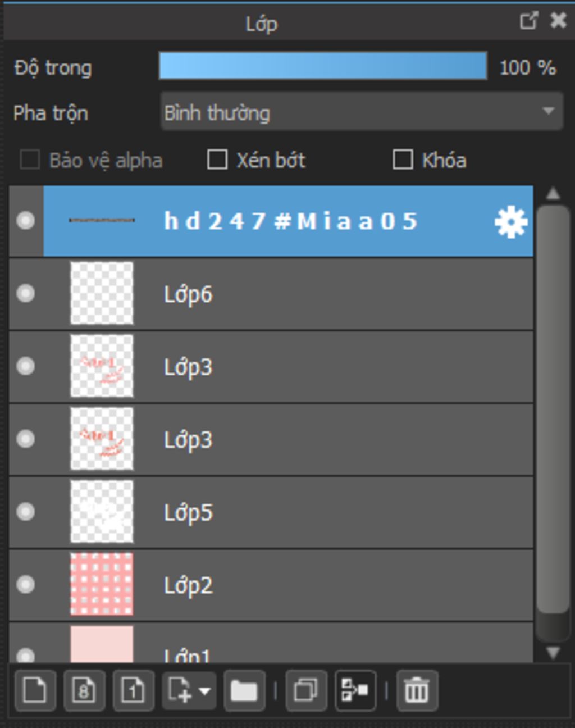Viewport: 575px width, 728px height.
Task: Delete the selected layer
Action: (417, 690)
